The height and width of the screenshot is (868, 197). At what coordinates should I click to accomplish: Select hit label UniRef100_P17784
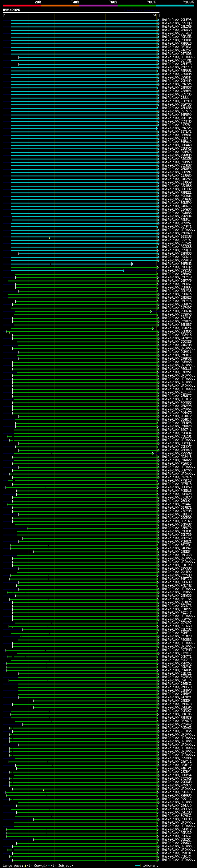pyautogui.click(x=177, y=125)
